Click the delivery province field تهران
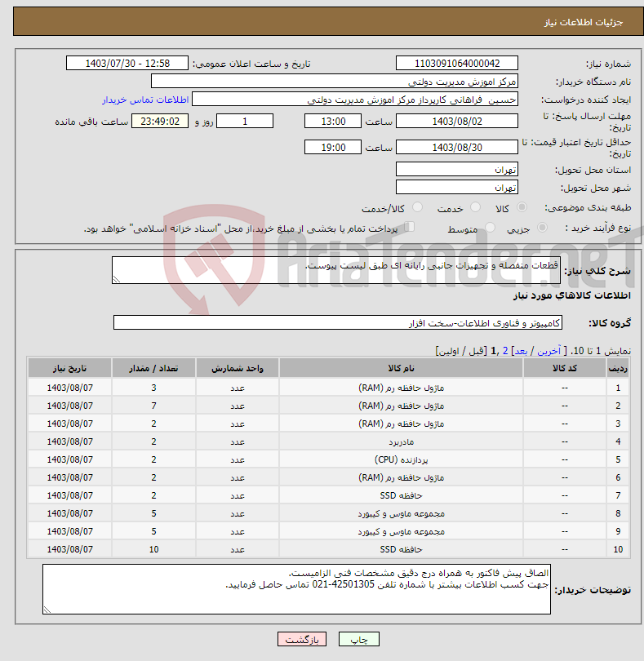The image size is (644, 661). point(457,170)
